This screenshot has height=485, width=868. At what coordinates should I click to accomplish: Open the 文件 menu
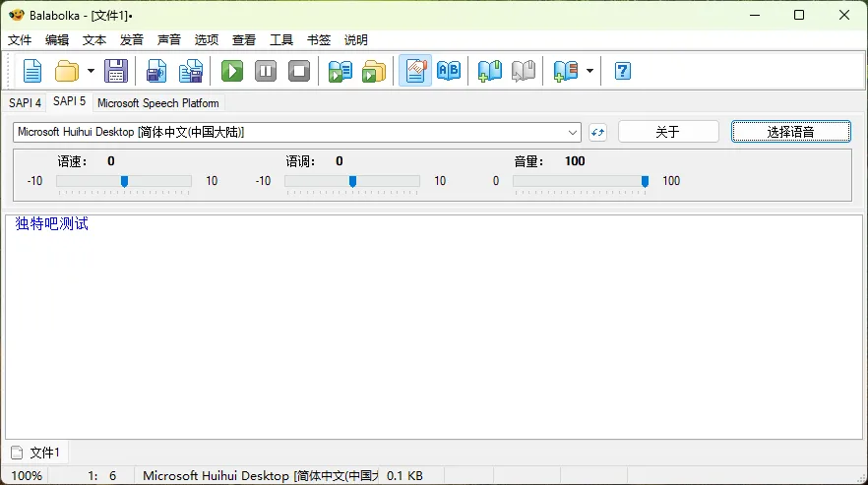[20, 40]
